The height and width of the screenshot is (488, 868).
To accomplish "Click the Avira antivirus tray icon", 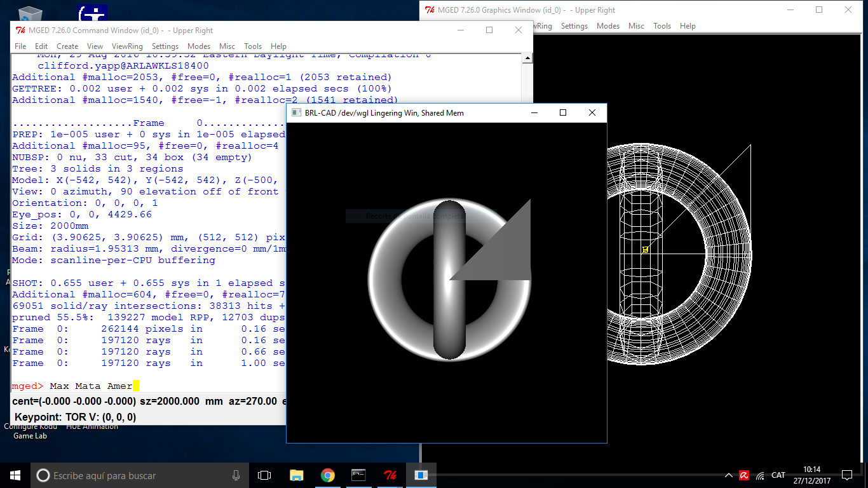I will (x=744, y=475).
